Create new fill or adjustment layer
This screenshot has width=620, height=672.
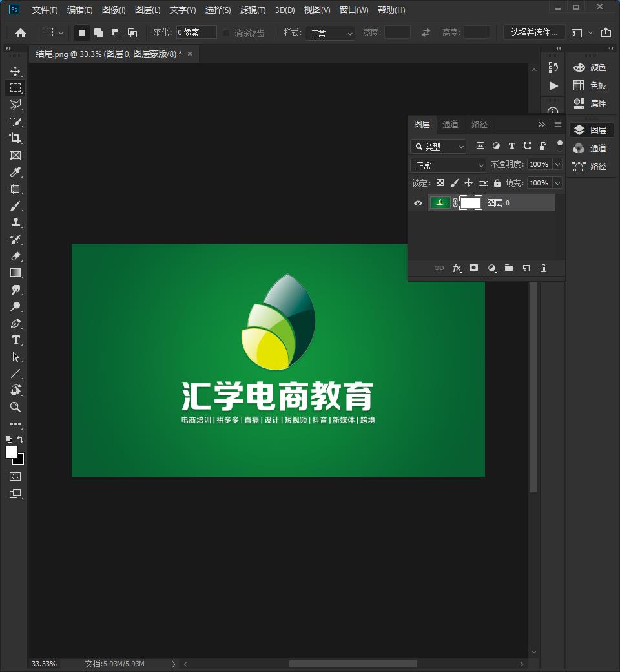pyautogui.click(x=491, y=268)
